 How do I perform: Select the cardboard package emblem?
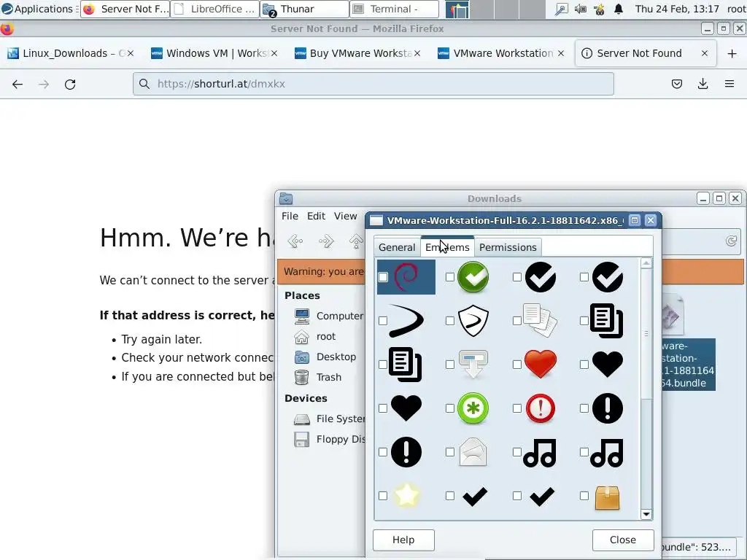pyautogui.click(x=608, y=497)
